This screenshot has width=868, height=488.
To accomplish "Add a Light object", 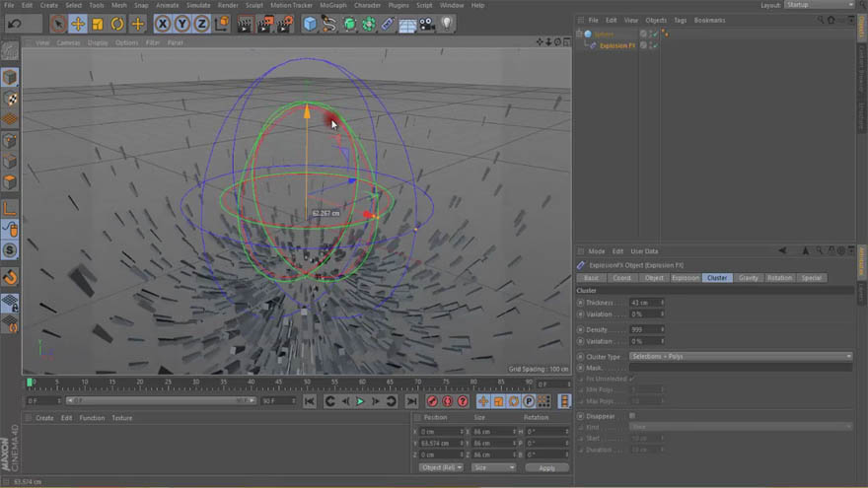I will [447, 24].
